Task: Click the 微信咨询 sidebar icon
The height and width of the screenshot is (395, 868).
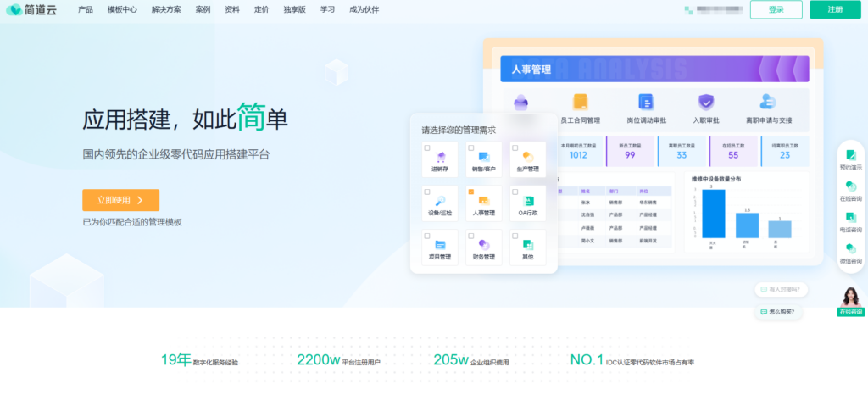Action: click(851, 248)
